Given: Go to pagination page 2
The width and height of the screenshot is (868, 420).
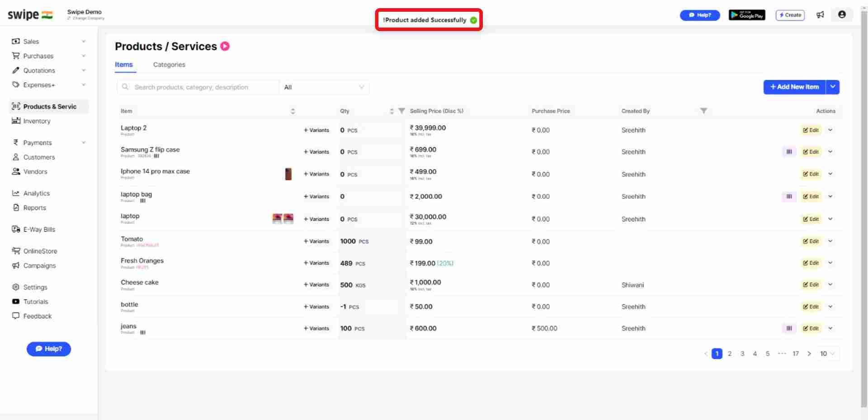Looking at the screenshot, I should pyautogui.click(x=730, y=354).
